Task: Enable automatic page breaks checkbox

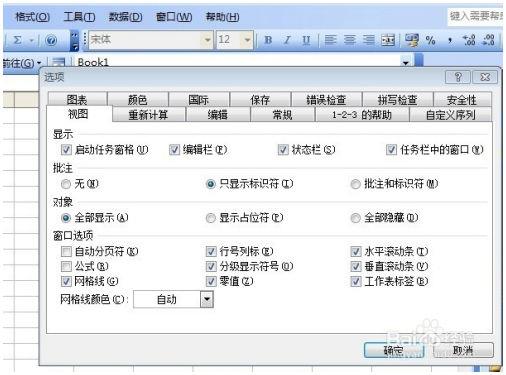Action: click(x=66, y=251)
